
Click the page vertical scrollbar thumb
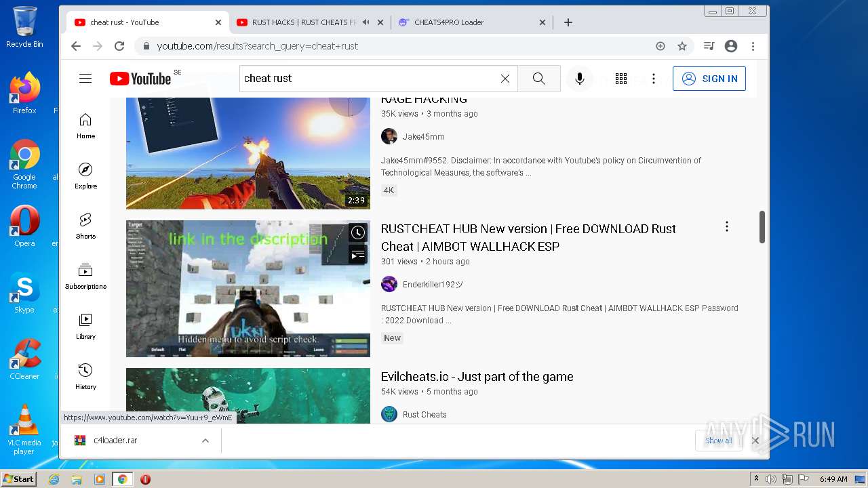point(762,227)
